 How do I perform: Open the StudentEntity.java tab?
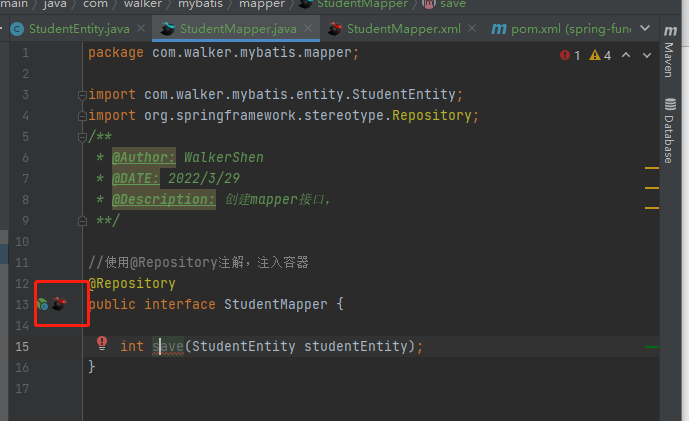79,29
